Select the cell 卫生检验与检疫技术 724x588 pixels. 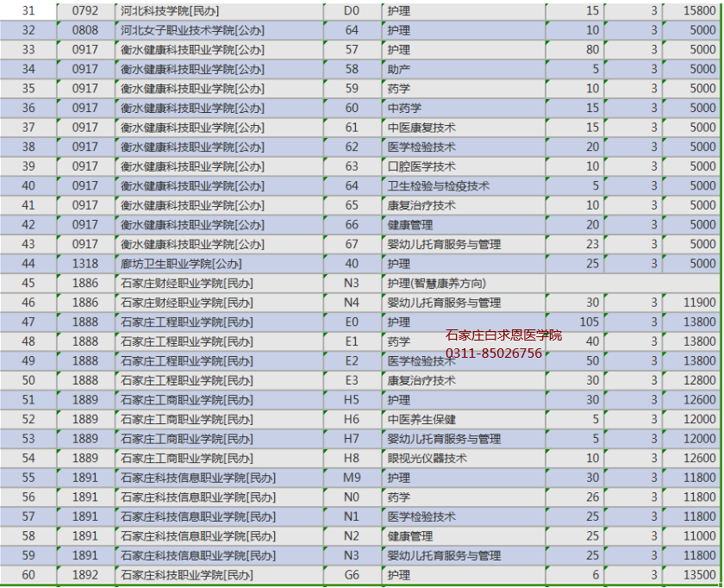464,185
